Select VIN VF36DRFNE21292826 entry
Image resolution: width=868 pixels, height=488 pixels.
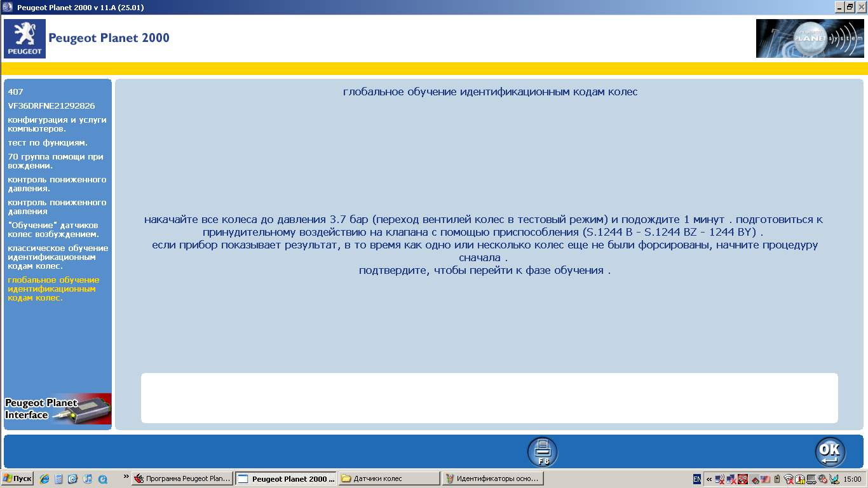(51, 105)
